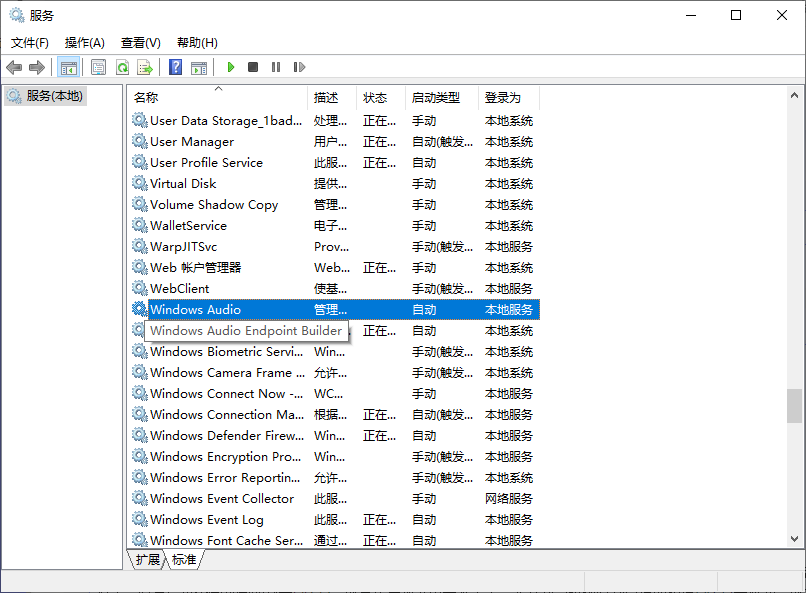Image resolution: width=806 pixels, height=593 pixels.
Task: Switch to the 标准 tab
Action: pyautogui.click(x=184, y=560)
